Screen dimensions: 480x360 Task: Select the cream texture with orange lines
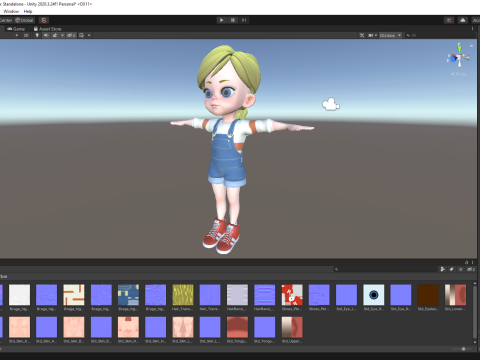pyautogui.click(x=74, y=295)
